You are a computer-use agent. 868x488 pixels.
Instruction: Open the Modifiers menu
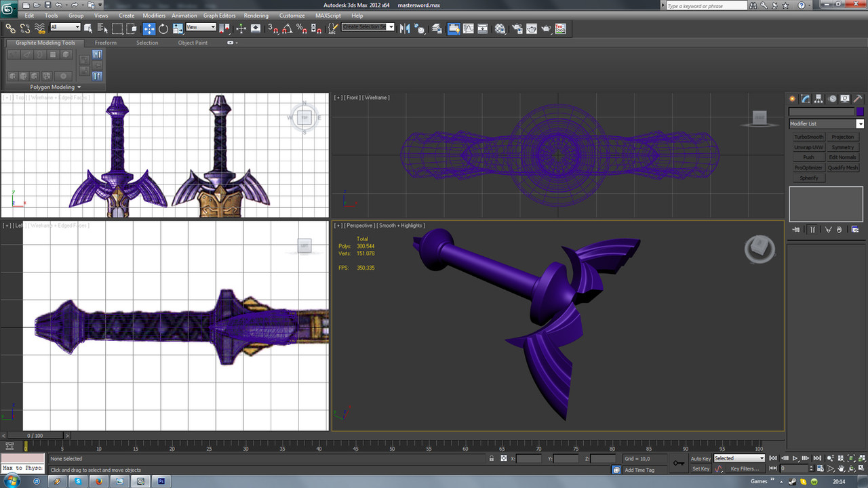point(154,16)
